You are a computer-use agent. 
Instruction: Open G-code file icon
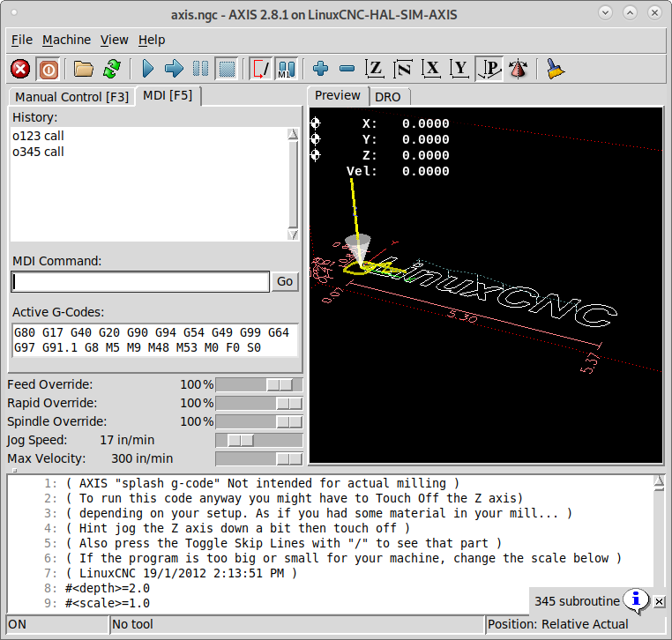click(x=83, y=69)
